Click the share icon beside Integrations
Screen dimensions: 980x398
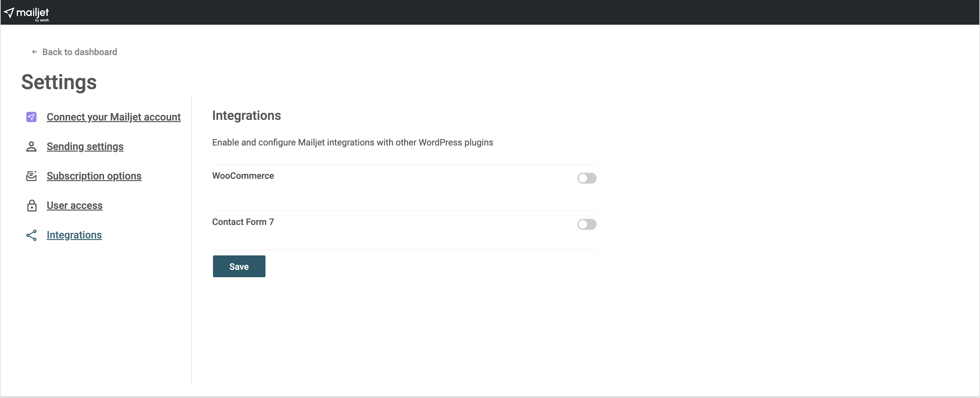[31, 235]
